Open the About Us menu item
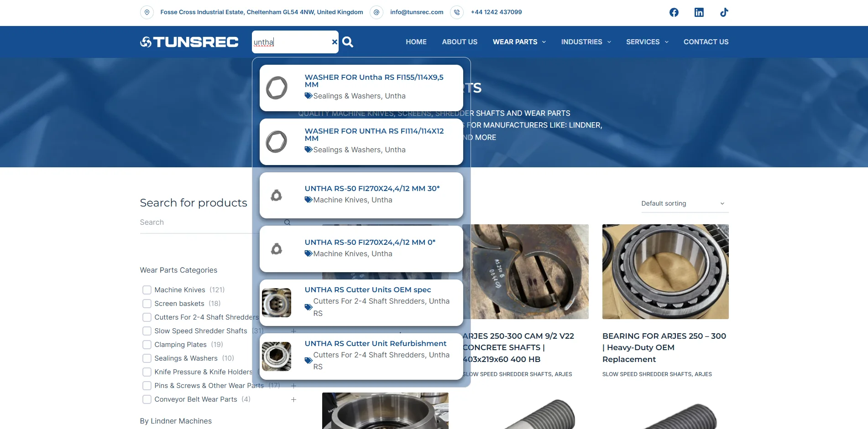The height and width of the screenshot is (429, 868). pos(460,42)
